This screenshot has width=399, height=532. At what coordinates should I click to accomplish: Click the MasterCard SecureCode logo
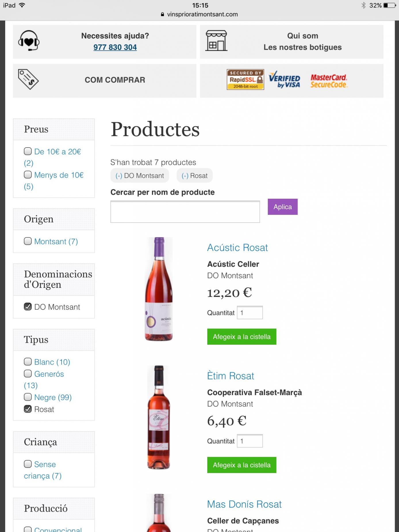click(329, 81)
